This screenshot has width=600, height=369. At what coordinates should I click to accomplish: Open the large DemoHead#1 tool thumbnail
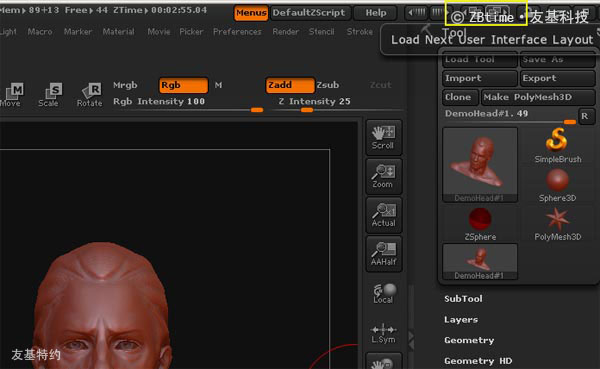(480, 165)
